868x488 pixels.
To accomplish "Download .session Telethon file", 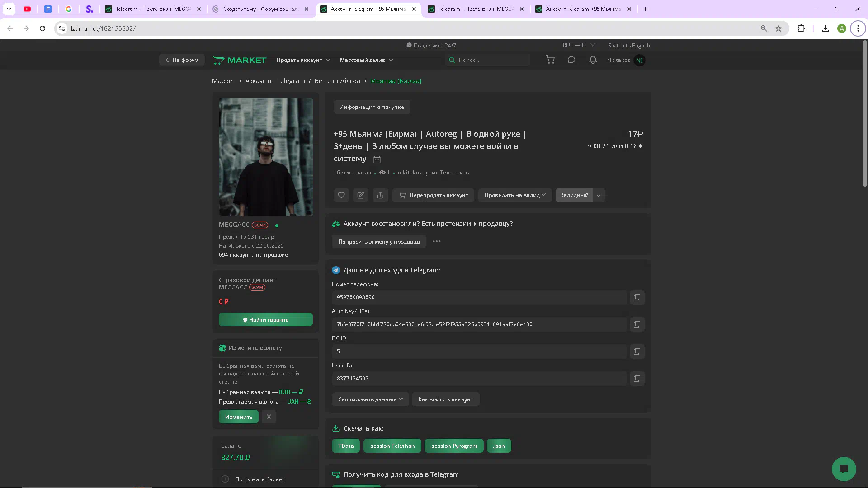I will click(392, 446).
